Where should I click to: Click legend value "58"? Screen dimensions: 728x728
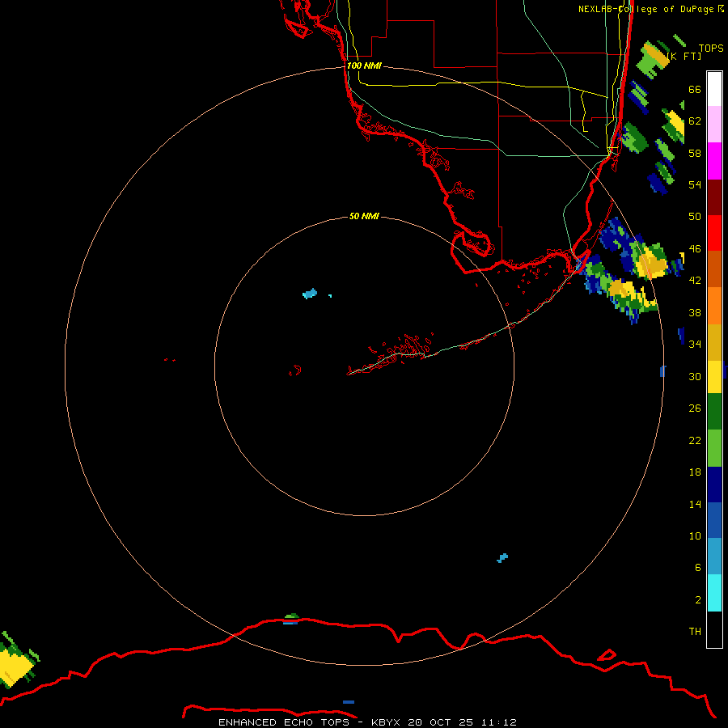click(695, 153)
